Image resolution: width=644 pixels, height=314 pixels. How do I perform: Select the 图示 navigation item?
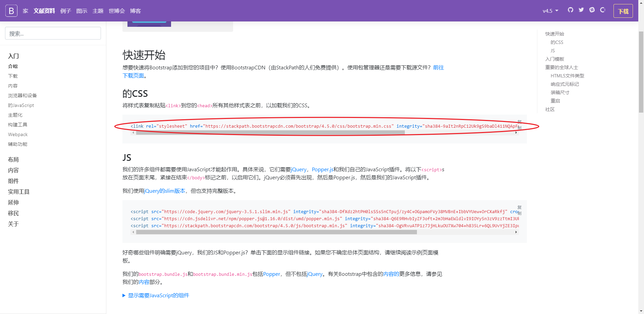pos(82,11)
